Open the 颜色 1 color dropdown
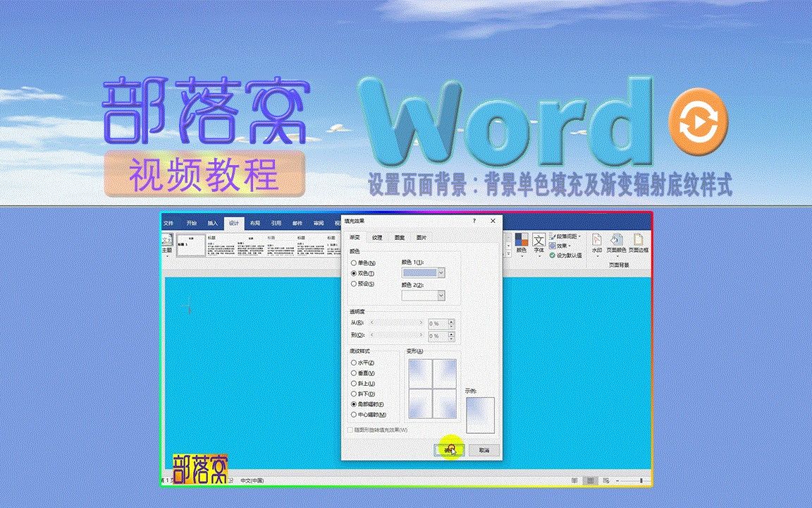812x508 pixels. 441,272
